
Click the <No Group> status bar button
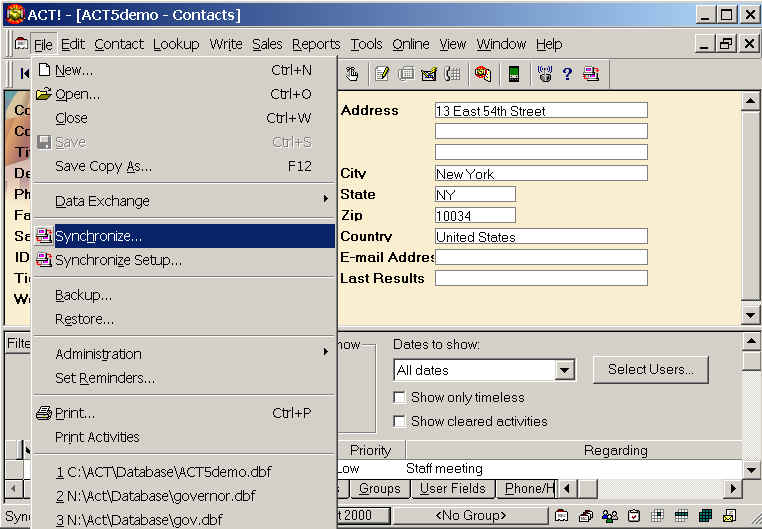coord(470,515)
